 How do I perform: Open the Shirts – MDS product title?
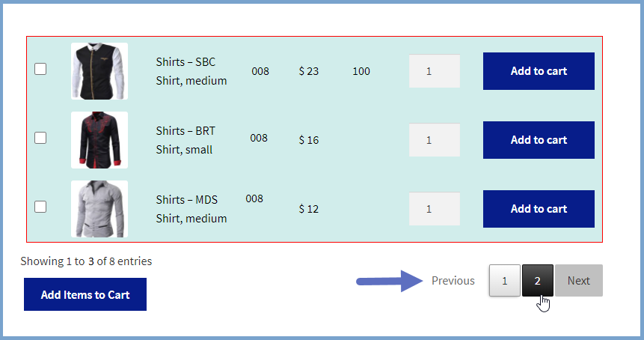tap(187, 200)
